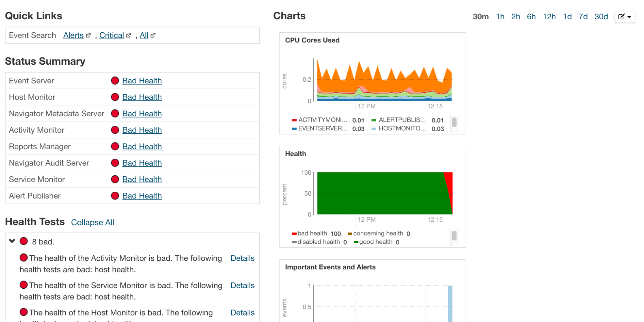
Task: Click the red status dot beside Alert Publisher
Action: point(115,196)
